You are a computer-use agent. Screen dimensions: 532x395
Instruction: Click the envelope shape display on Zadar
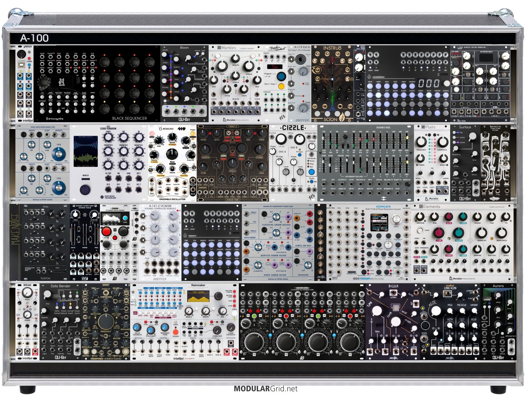point(111,218)
